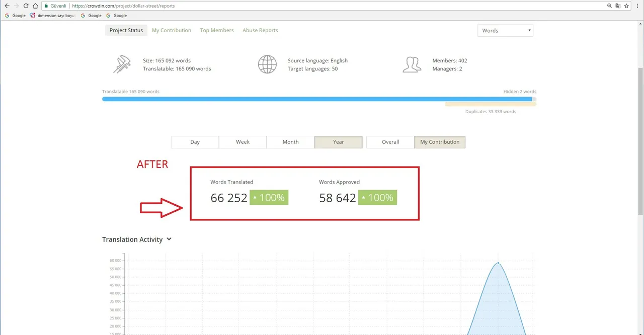644x335 pixels.
Task: Open the My Contribution tab in the top navigation
Action: pos(172,30)
